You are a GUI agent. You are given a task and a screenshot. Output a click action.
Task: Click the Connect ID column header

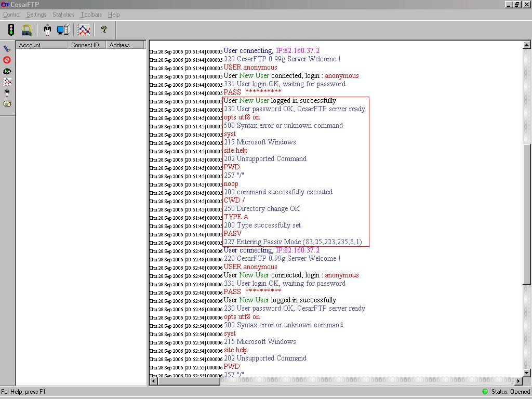point(87,45)
